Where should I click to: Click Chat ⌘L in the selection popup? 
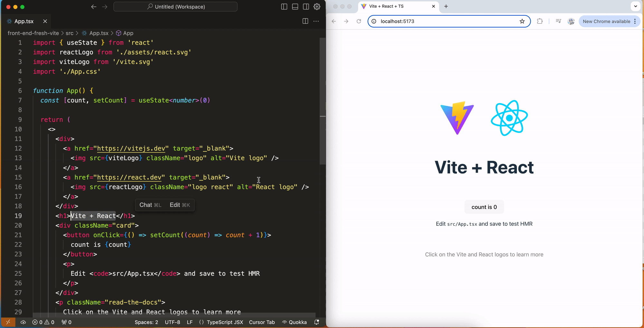tap(150, 205)
